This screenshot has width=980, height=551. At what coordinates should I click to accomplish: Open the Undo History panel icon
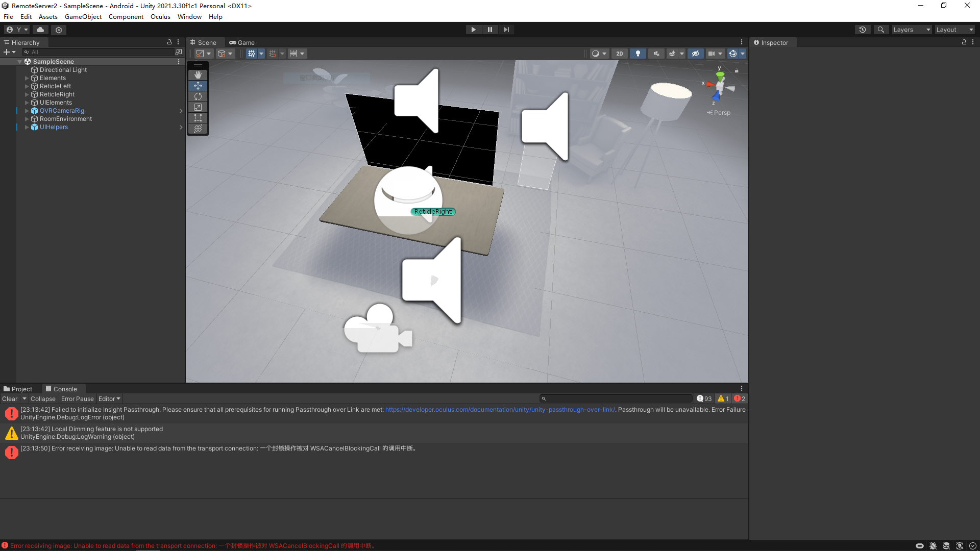[x=863, y=29]
